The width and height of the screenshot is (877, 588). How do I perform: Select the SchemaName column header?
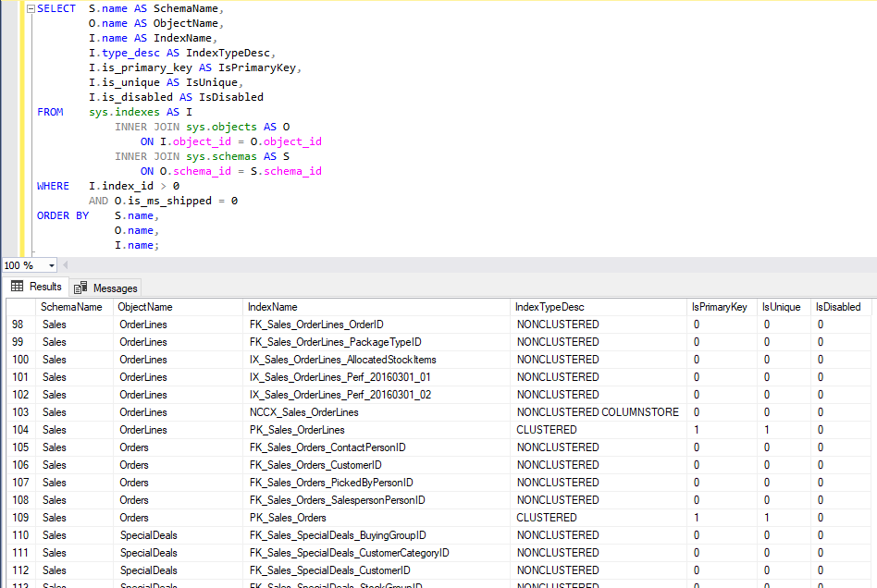coord(71,307)
